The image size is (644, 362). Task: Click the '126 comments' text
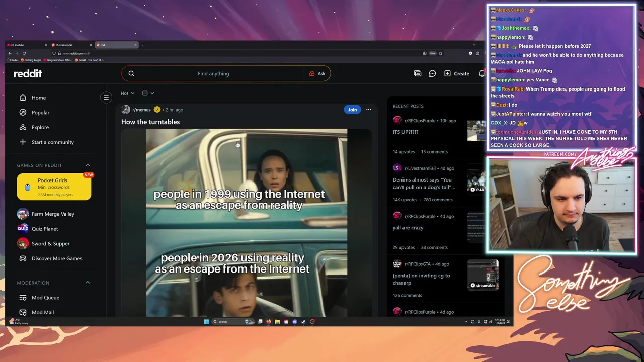[x=407, y=295]
